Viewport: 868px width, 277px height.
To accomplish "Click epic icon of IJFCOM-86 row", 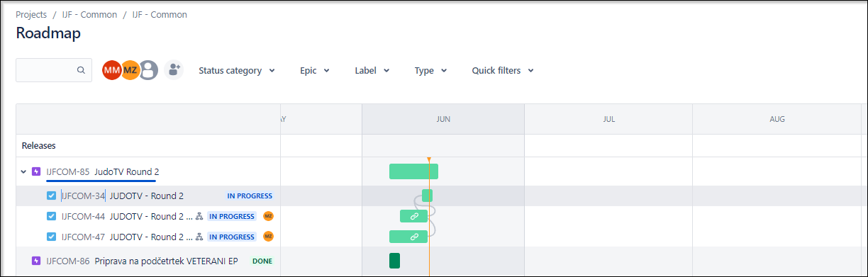I will (x=36, y=261).
